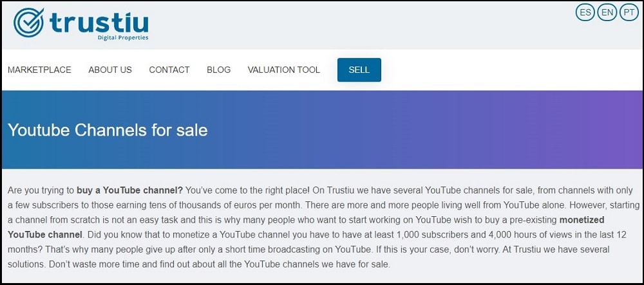Go to the About Us page
644x285 pixels.
point(110,69)
